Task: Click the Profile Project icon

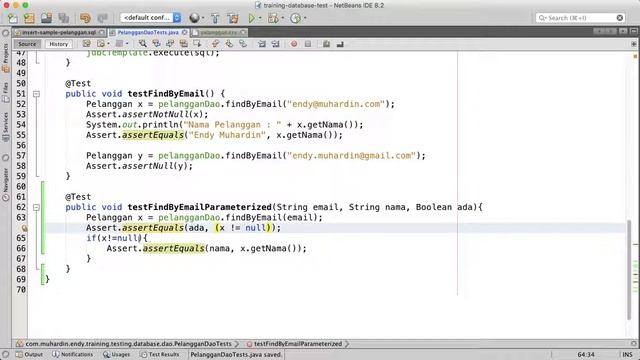Action: [x=296, y=18]
